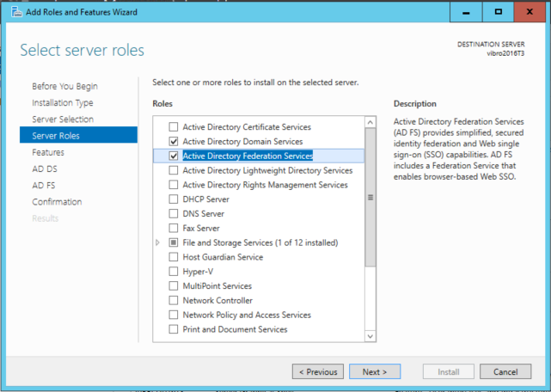Enable the DHCP Server role
The image size is (551, 392).
pos(174,199)
